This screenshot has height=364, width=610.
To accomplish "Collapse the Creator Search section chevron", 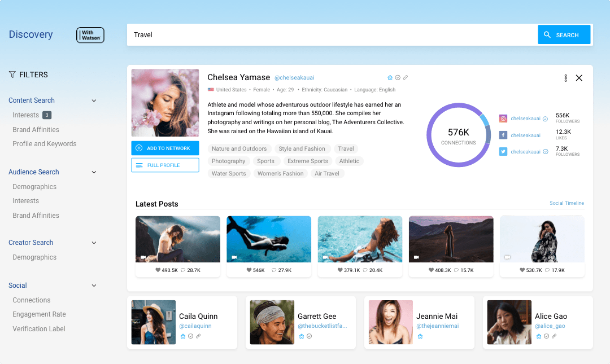I will click(x=94, y=243).
